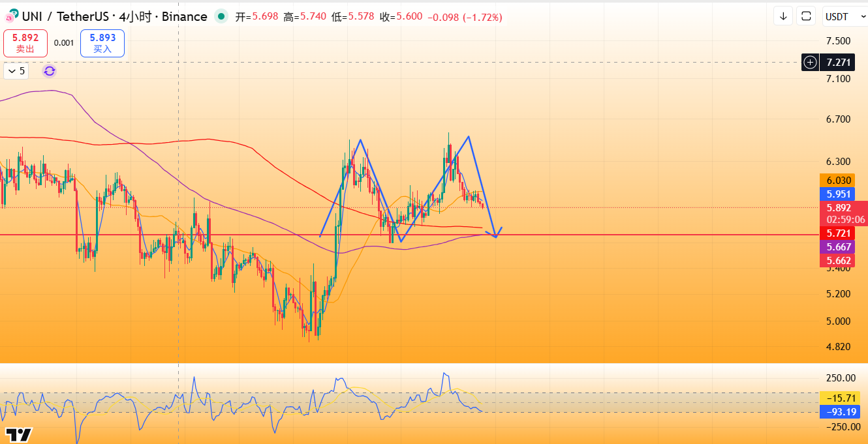
Task: Click the down arrow button at top right
Action: tap(783, 16)
